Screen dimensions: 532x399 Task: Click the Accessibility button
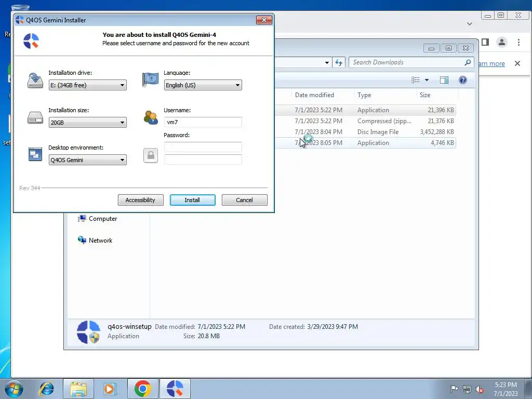[x=140, y=200]
